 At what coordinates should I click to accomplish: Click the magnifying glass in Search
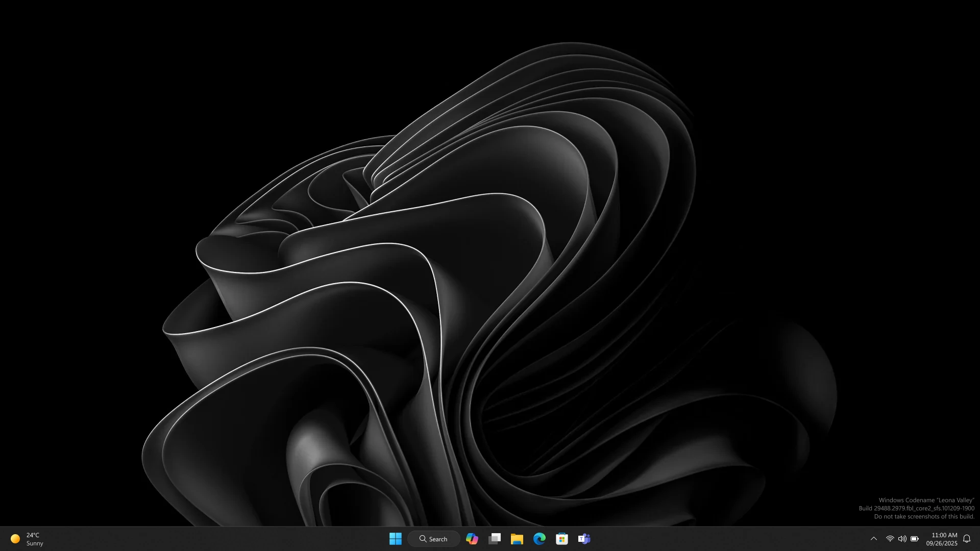pyautogui.click(x=423, y=539)
